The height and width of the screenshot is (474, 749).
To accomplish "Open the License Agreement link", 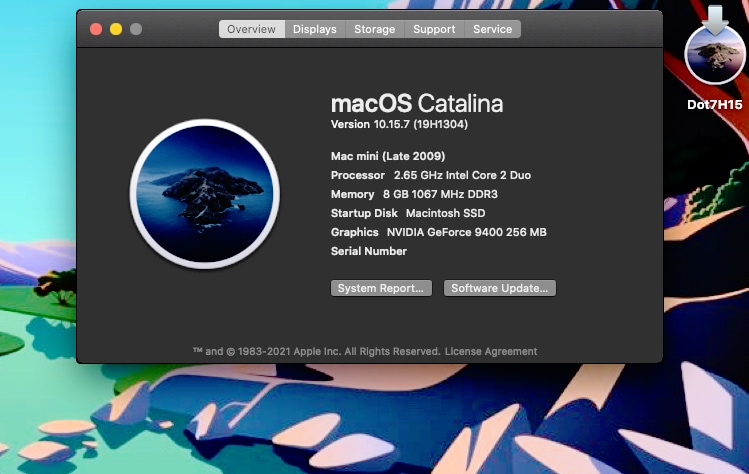I will coord(491,351).
